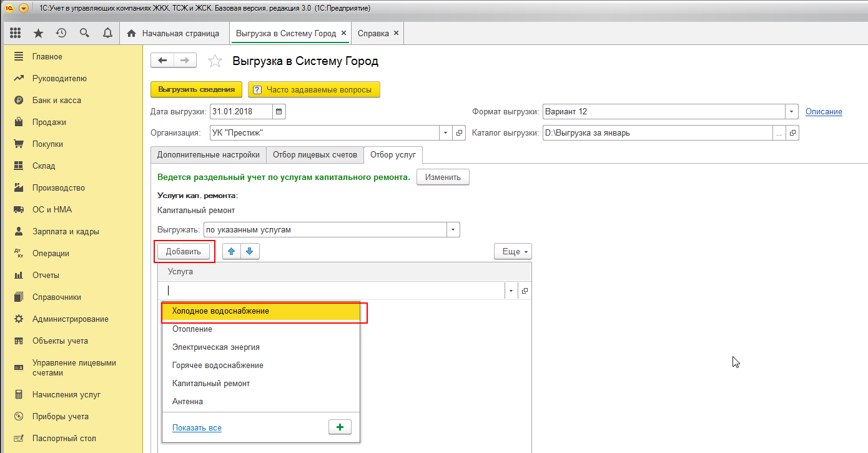Expand Выгружать dropdown arrow
Screen dimensions: 868x453
[x=453, y=230]
